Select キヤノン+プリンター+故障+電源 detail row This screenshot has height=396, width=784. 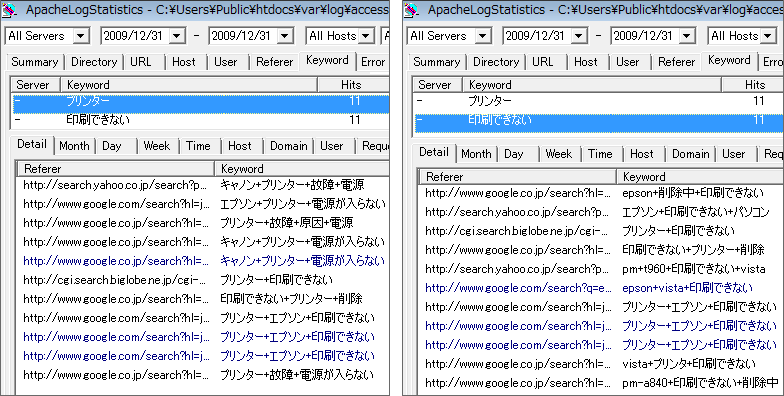203,185
